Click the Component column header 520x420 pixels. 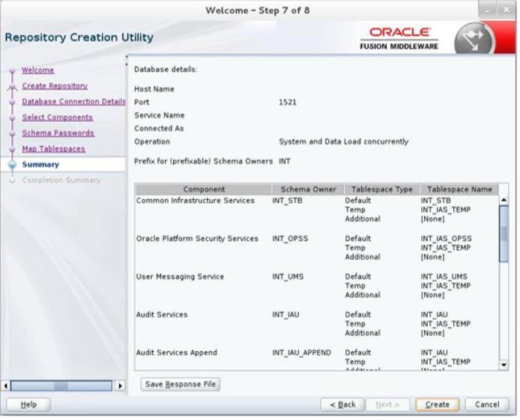pyautogui.click(x=204, y=189)
